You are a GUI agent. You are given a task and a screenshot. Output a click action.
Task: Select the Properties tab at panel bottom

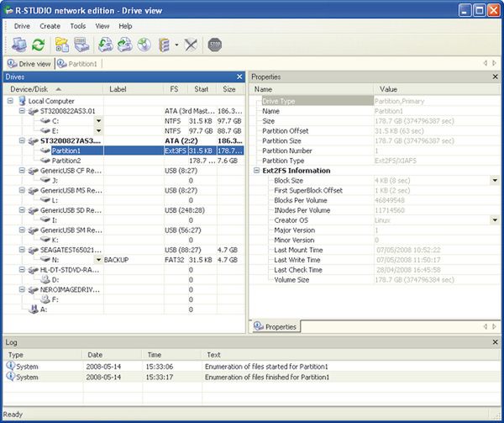(x=276, y=326)
